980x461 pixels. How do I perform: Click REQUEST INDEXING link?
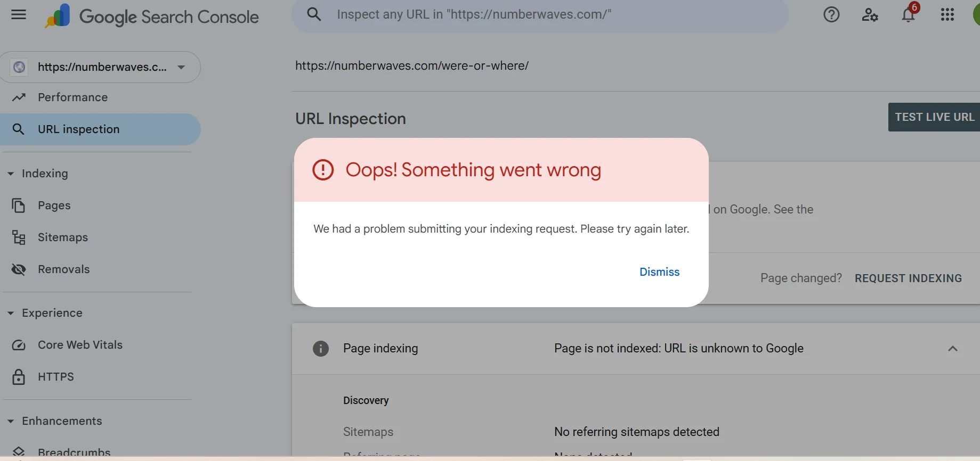point(908,278)
